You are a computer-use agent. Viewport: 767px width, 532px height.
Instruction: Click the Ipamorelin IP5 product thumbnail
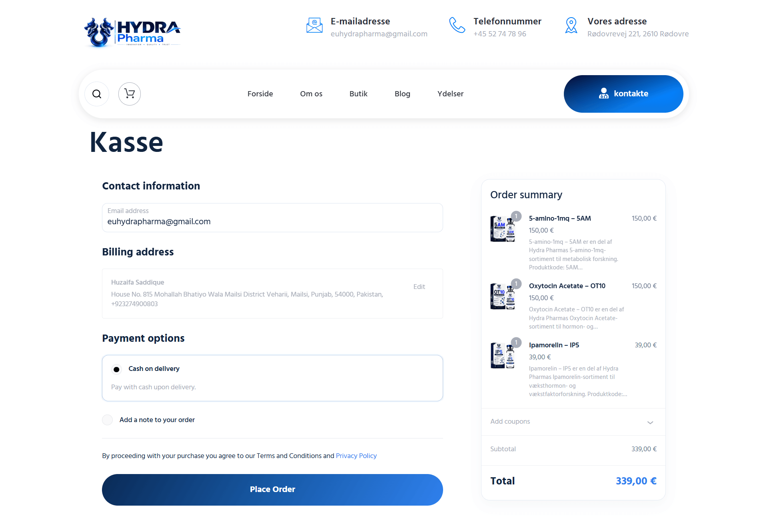(x=503, y=356)
